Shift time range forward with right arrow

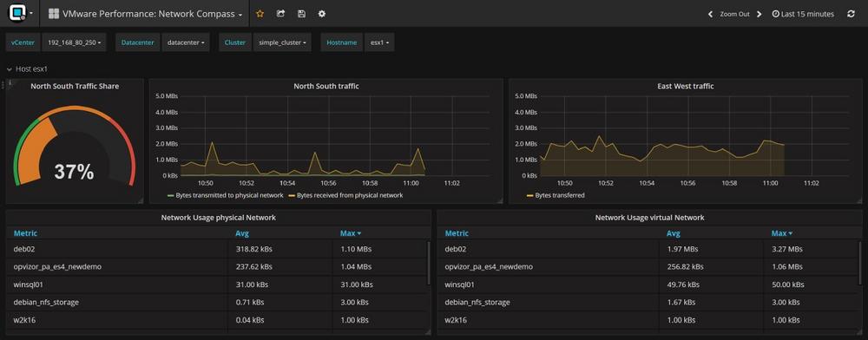point(759,15)
